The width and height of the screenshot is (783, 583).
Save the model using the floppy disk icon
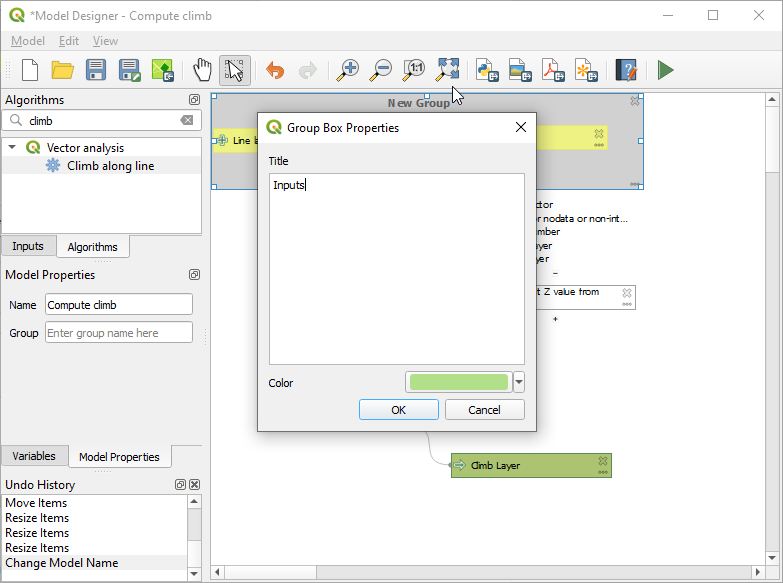[x=96, y=70]
